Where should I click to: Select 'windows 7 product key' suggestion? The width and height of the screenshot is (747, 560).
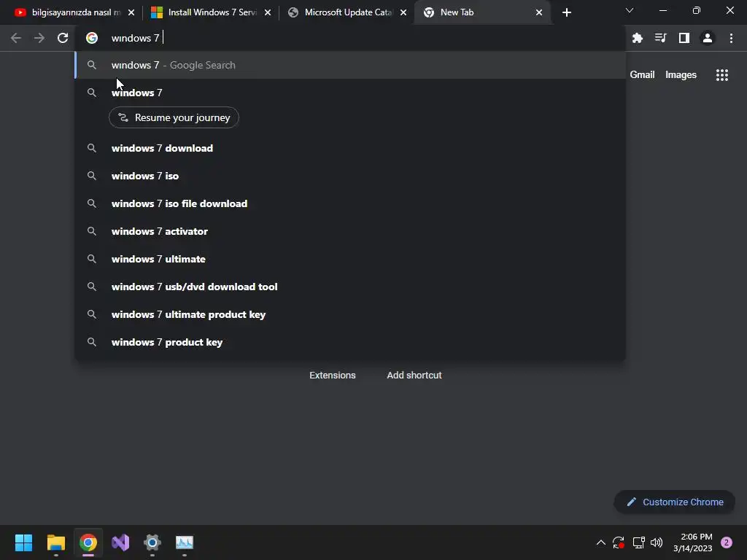350,342
